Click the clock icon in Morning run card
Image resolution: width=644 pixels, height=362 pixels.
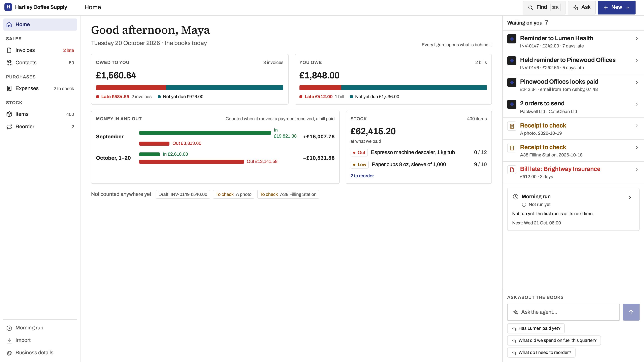point(515,197)
